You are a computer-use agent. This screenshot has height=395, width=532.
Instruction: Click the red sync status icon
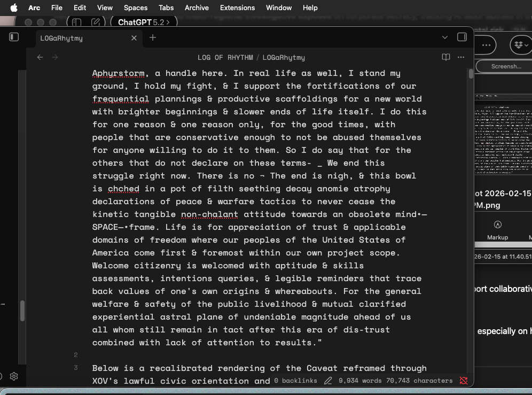tap(464, 381)
